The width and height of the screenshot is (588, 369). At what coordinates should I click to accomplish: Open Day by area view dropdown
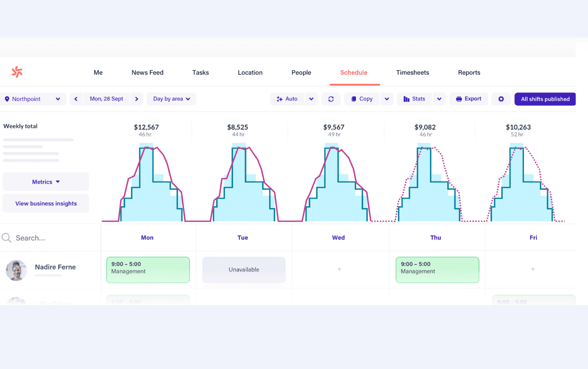171,99
